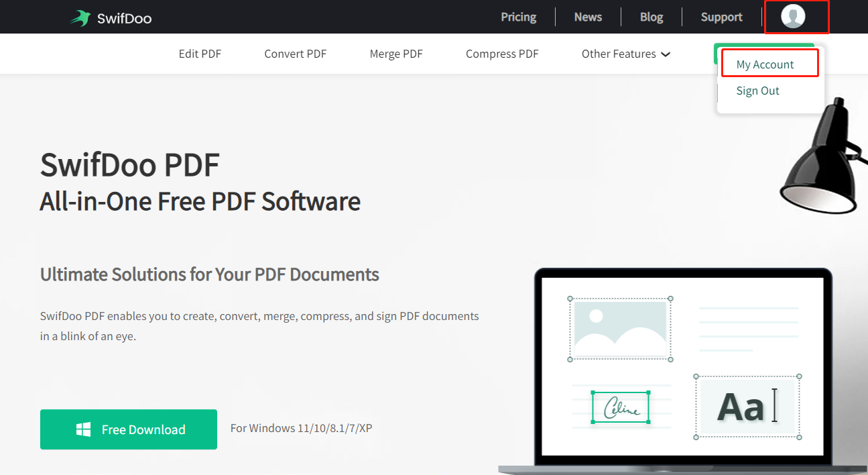Open the Pricing page
Screen dimensions: 868x475
coord(519,17)
